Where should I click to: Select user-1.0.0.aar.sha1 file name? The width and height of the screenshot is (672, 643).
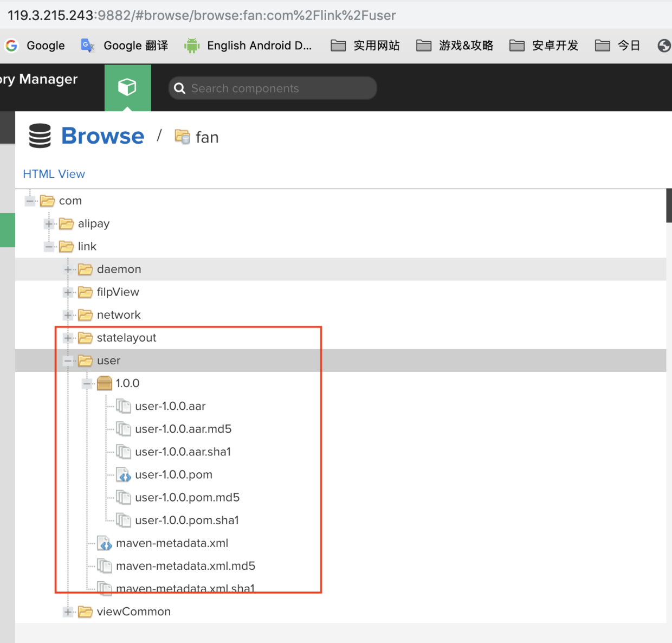(183, 452)
